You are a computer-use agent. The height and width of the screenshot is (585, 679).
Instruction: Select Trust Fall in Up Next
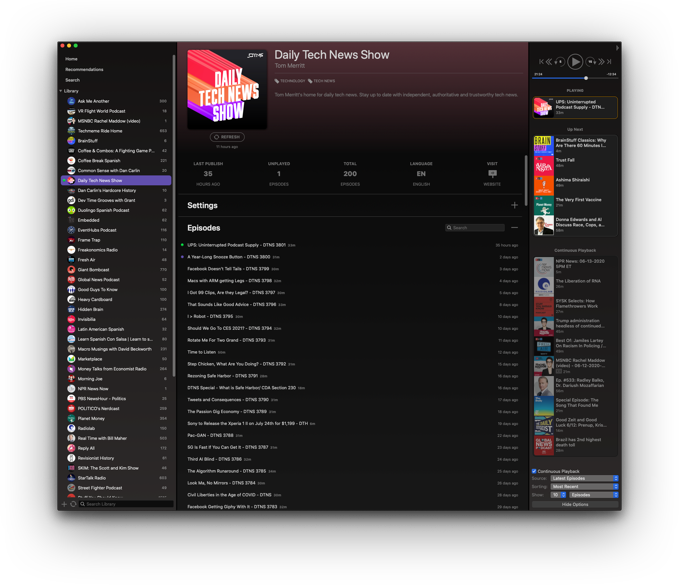(x=575, y=165)
